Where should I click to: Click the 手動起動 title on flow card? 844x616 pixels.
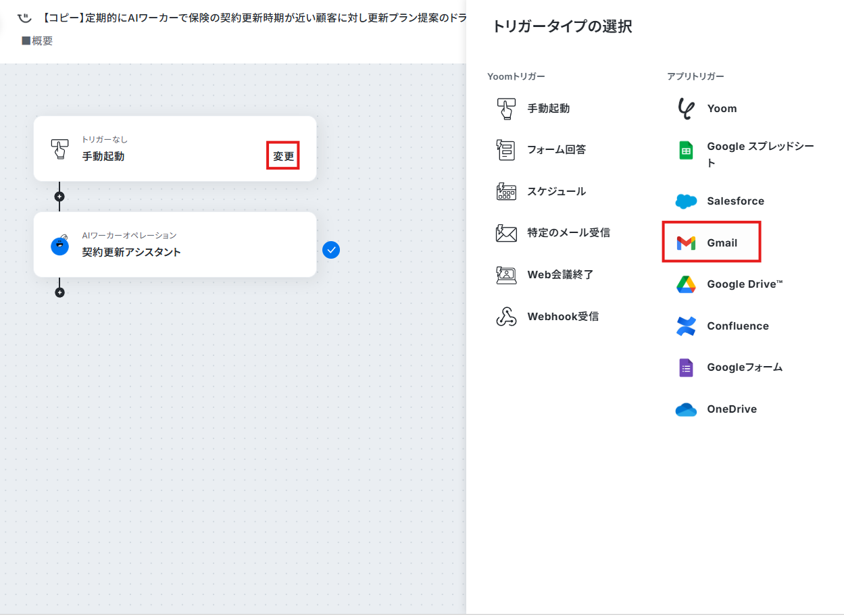103,157
